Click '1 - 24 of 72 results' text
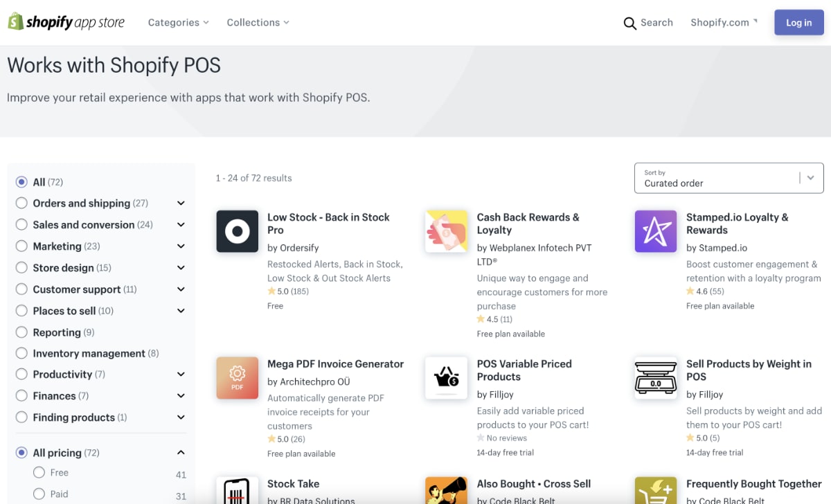 coord(253,178)
